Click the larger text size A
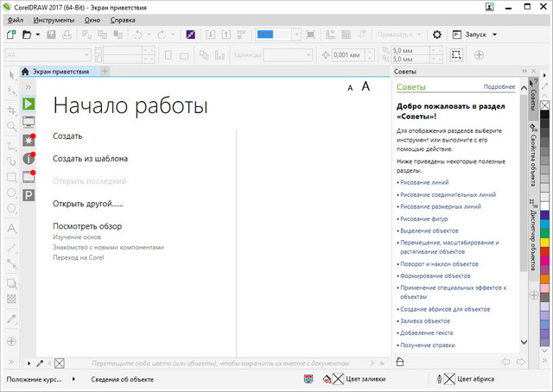The width and height of the screenshot is (553, 392). [x=365, y=86]
